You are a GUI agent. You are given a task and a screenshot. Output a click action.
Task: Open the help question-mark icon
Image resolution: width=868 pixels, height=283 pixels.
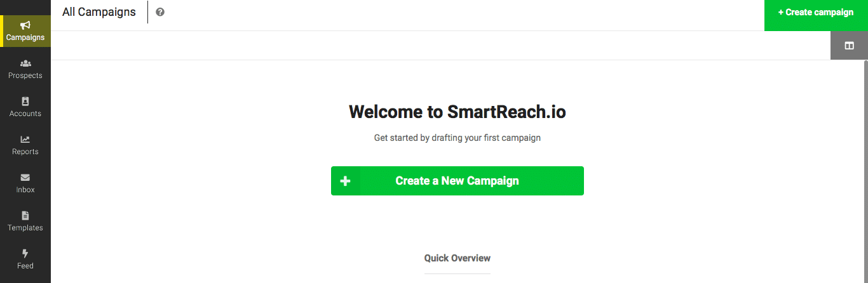pyautogui.click(x=160, y=12)
